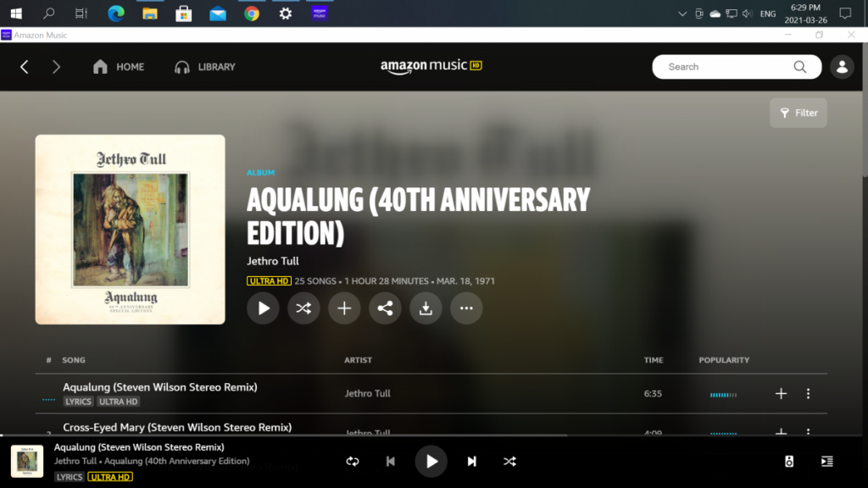Click the POPULARITY column header
The width and height of the screenshot is (868, 488).
tap(724, 360)
